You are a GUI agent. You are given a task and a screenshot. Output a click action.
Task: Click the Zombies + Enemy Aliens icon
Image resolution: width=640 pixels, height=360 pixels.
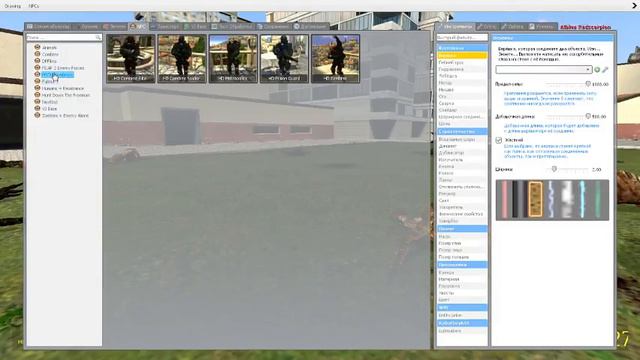click(37, 116)
